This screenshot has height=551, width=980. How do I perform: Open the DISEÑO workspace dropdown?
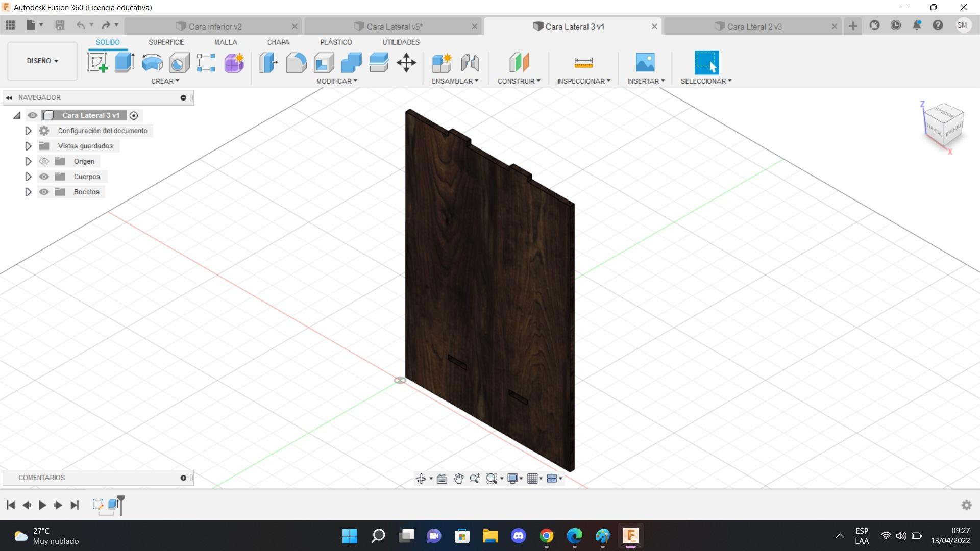pyautogui.click(x=42, y=61)
